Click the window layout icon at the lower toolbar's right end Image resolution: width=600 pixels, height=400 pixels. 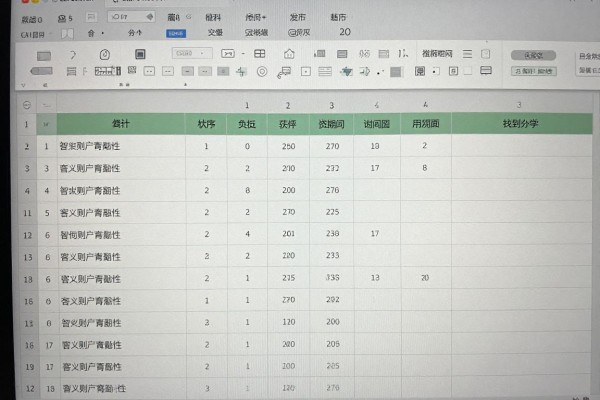click(x=486, y=71)
